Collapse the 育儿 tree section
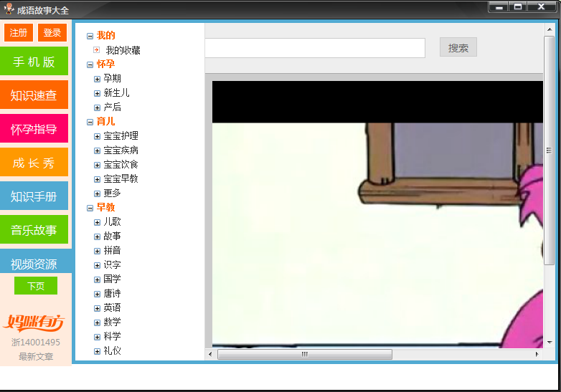The height and width of the screenshot is (392, 561). click(90, 123)
